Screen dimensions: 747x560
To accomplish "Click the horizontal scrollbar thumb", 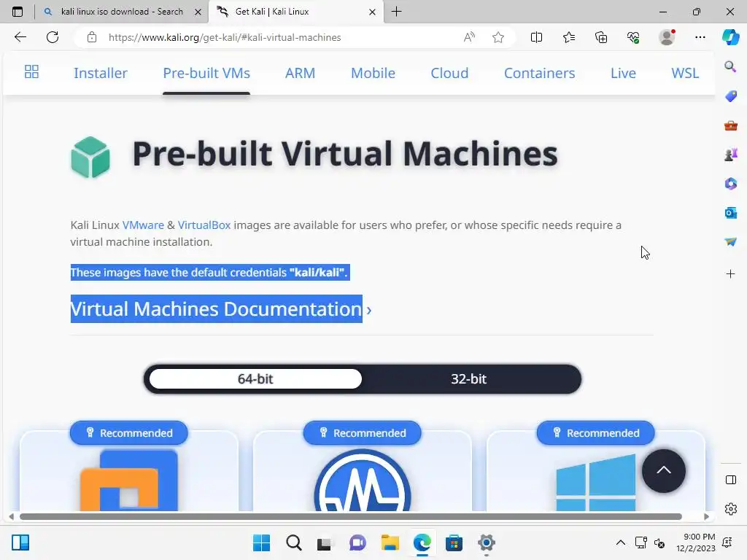I will pyautogui.click(x=351, y=517).
